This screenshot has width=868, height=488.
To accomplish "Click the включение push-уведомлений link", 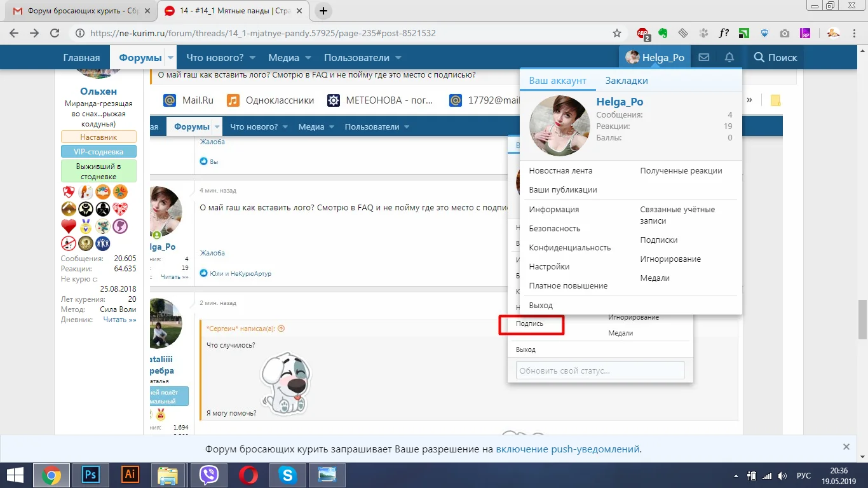I will tap(567, 449).
